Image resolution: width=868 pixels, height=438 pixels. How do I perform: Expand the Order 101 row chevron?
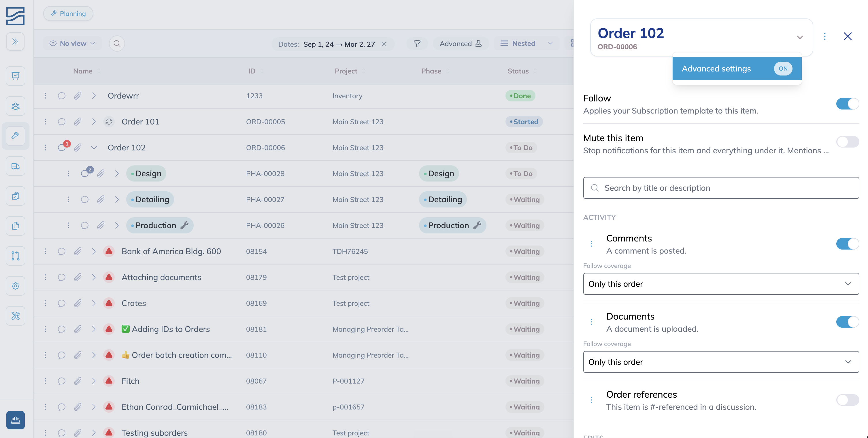click(94, 122)
